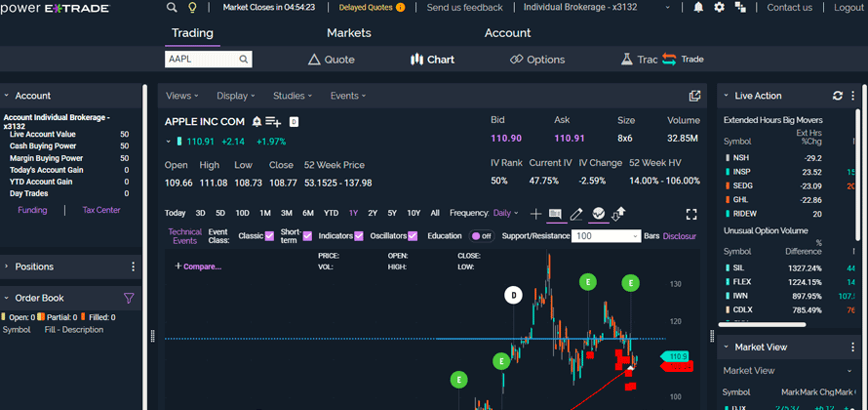Select the Trading tab

click(192, 33)
